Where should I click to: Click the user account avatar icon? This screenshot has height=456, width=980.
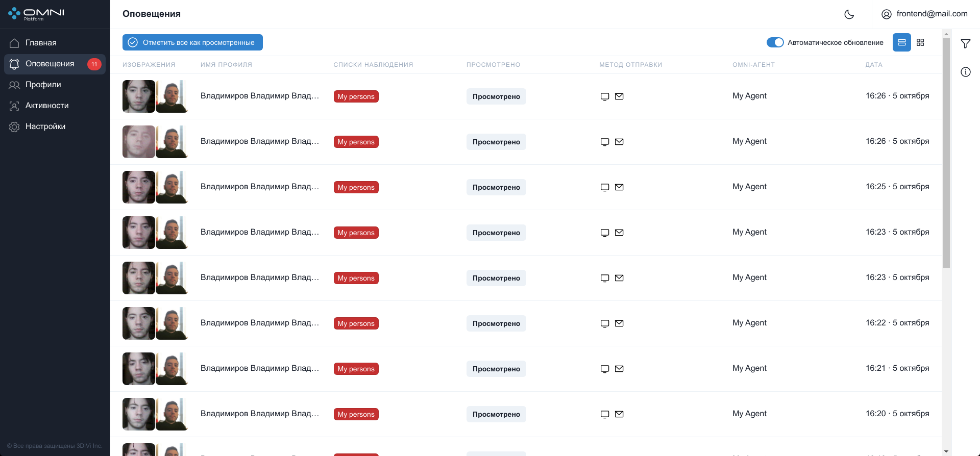click(887, 14)
